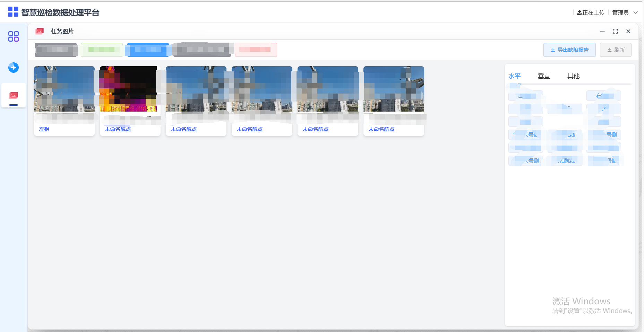Click the 导出缺陷报告 button
The height and width of the screenshot is (332, 644).
pyautogui.click(x=569, y=50)
